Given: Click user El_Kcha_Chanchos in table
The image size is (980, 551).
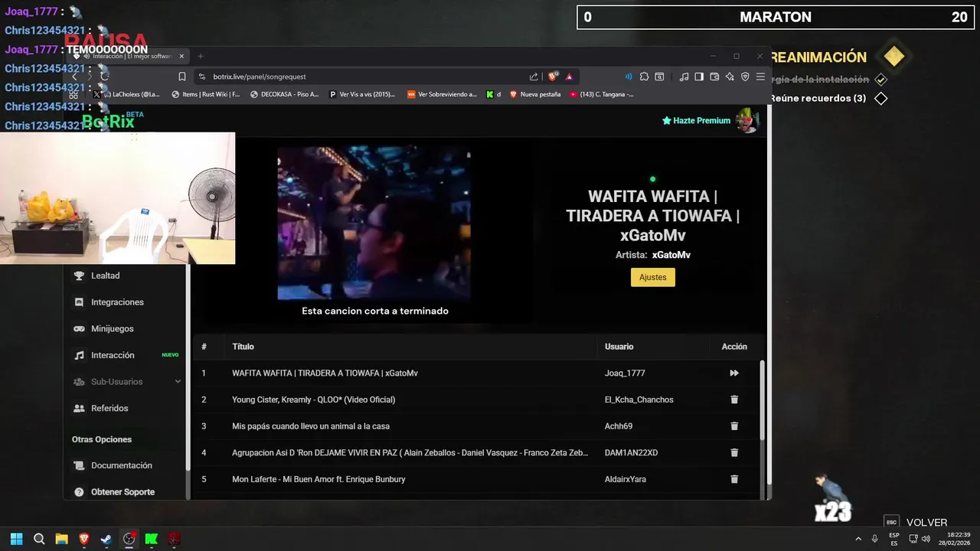Looking at the screenshot, I should click(639, 399).
